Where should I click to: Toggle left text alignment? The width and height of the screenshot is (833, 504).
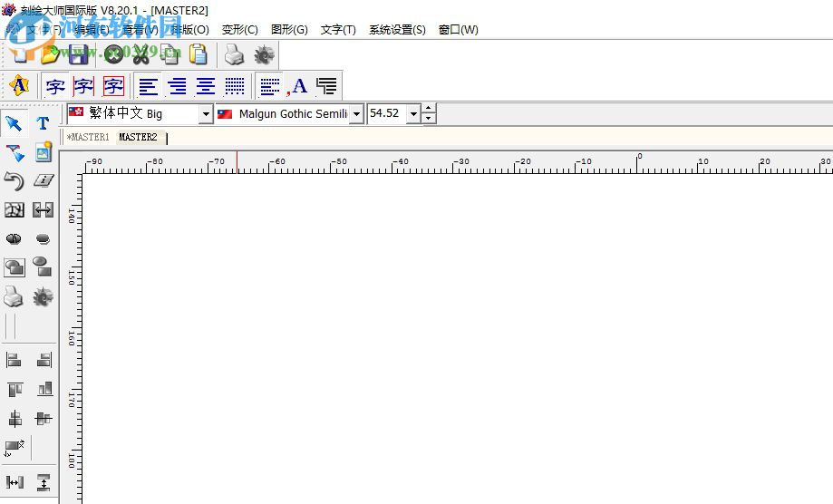point(149,86)
